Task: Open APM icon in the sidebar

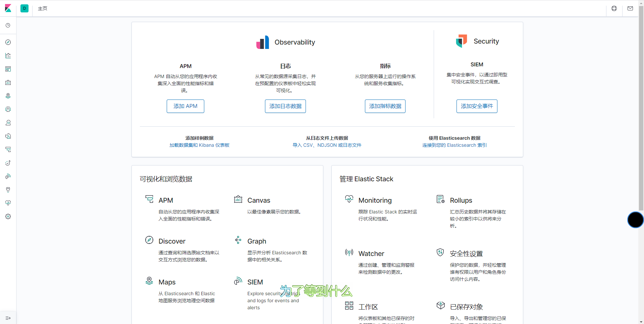Action: pos(8,149)
